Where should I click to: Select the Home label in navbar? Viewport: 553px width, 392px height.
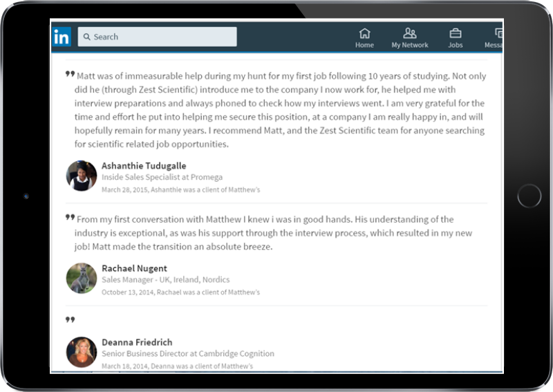click(x=365, y=45)
